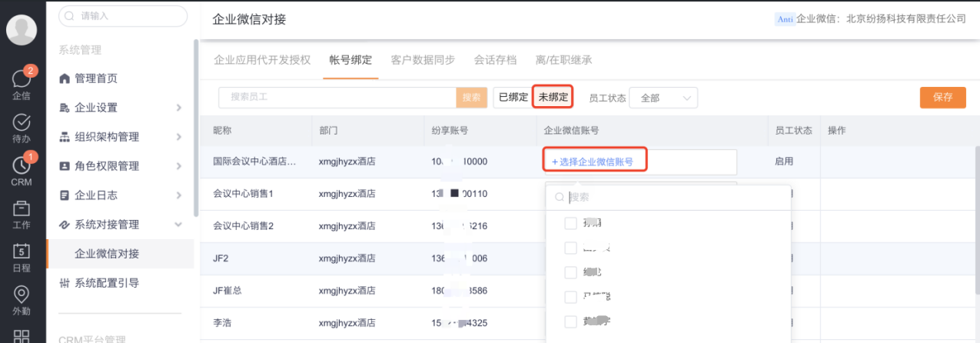
Task: Switch to 企业应用代开发授权 tab
Action: pyautogui.click(x=261, y=60)
